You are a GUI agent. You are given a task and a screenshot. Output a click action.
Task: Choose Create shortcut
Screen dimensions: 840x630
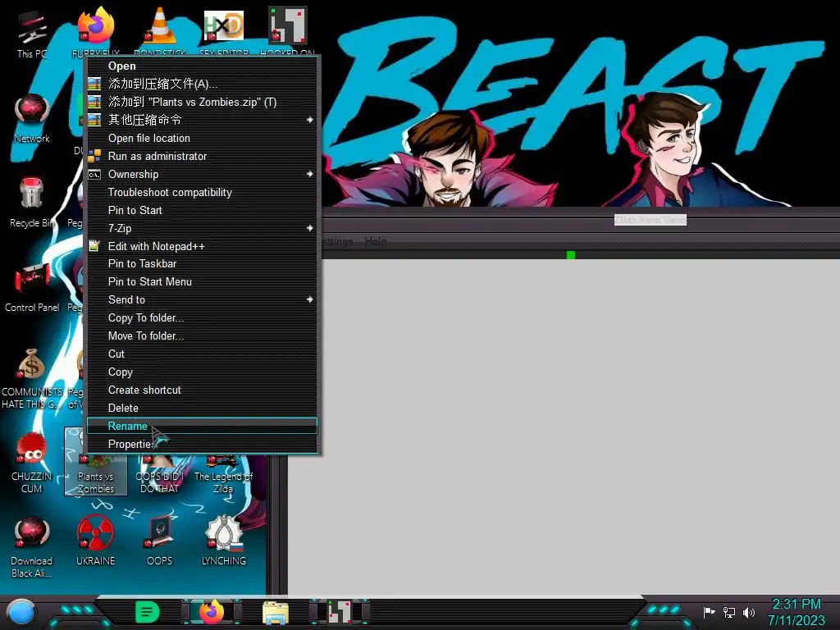click(202, 390)
